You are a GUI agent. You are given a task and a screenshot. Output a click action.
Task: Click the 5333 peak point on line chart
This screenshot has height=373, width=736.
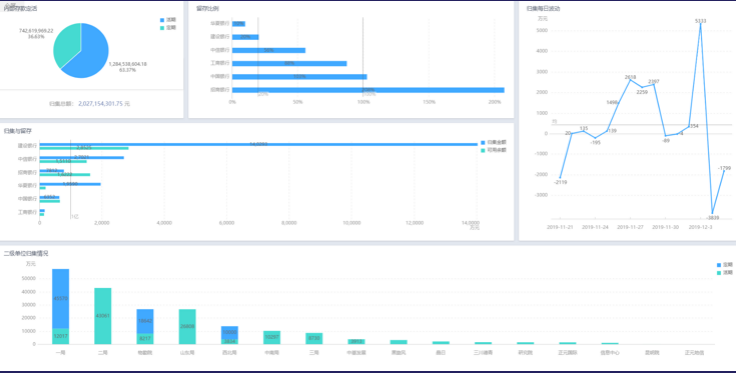point(701,24)
